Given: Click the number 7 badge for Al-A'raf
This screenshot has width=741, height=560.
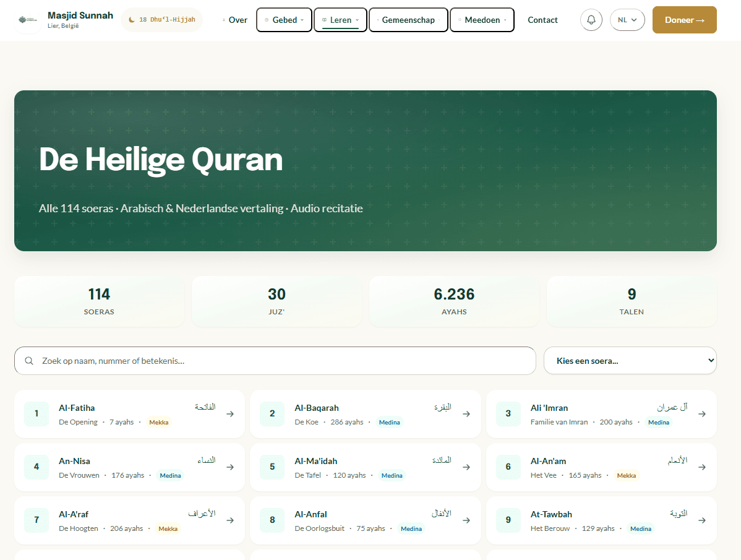Looking at the screenshot, I should 36,520.
